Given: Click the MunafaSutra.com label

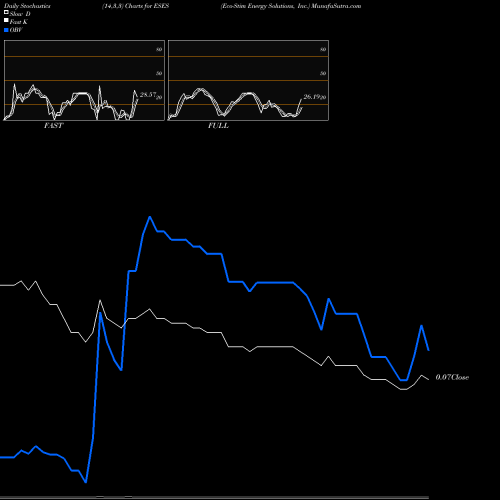Looking at the screenshot, I should pyautogui.click(x=336, y=6).
